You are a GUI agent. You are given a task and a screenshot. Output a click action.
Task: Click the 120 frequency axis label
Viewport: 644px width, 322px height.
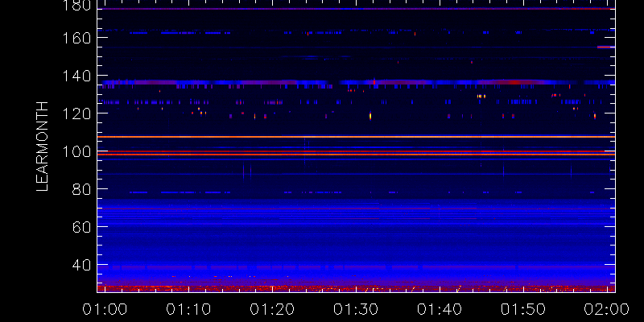coord(76,114)
